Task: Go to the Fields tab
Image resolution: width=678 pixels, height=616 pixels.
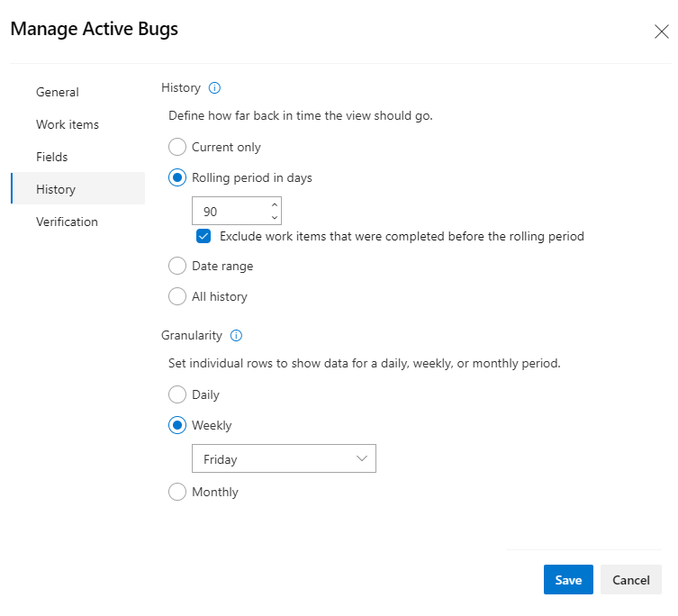Action: pos(52,157)
